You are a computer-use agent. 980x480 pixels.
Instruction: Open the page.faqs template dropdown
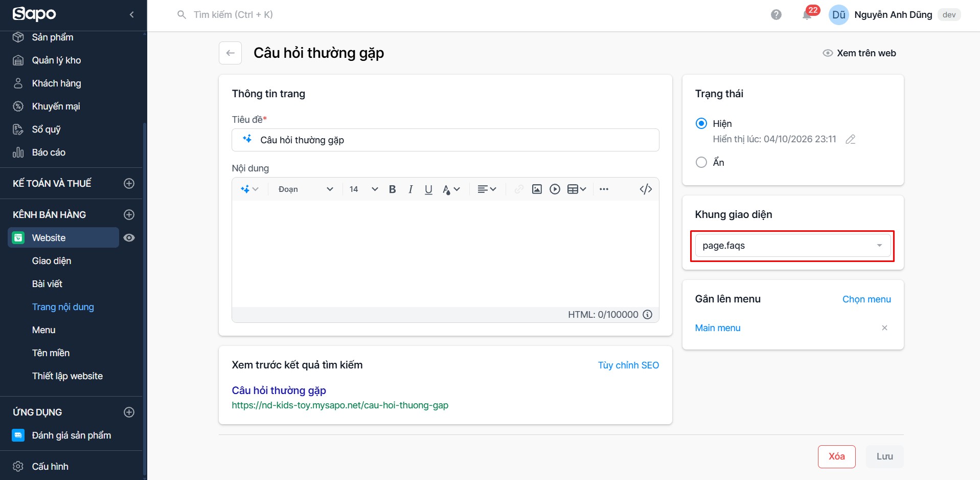(x=792, y=246)
